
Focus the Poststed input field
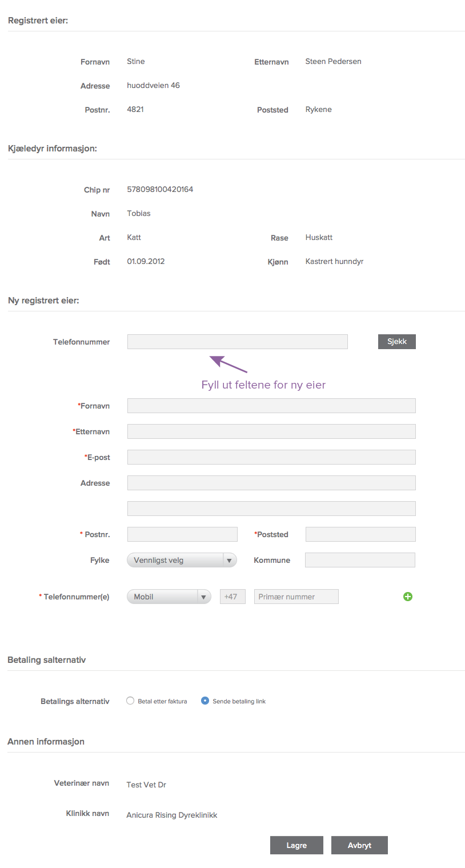coord(360,534)
